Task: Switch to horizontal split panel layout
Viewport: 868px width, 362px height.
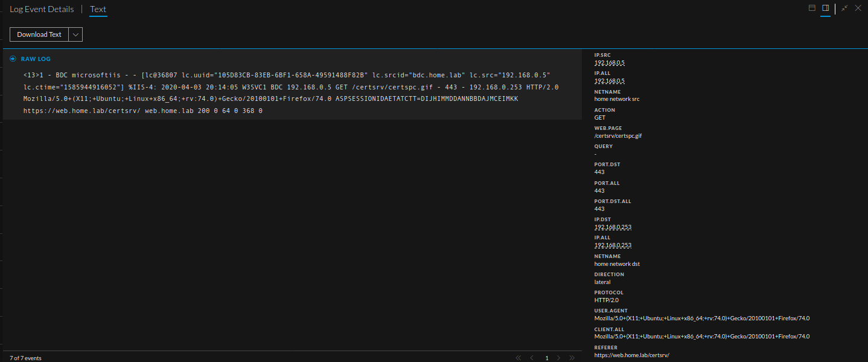Action: click(812, 8)
